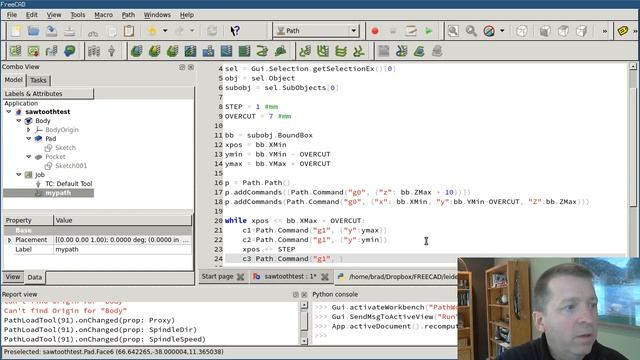Undock the Combo View panel
640x360 pixels.
[182, 67]
